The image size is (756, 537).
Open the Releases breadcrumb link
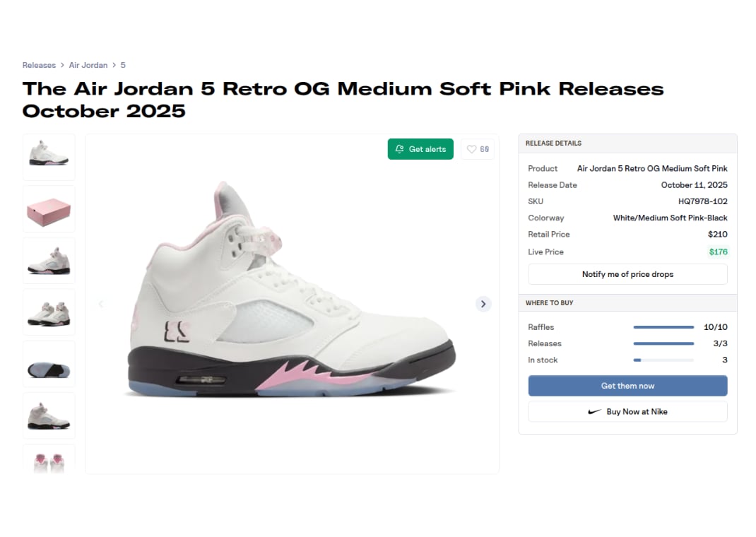(39, 65)
